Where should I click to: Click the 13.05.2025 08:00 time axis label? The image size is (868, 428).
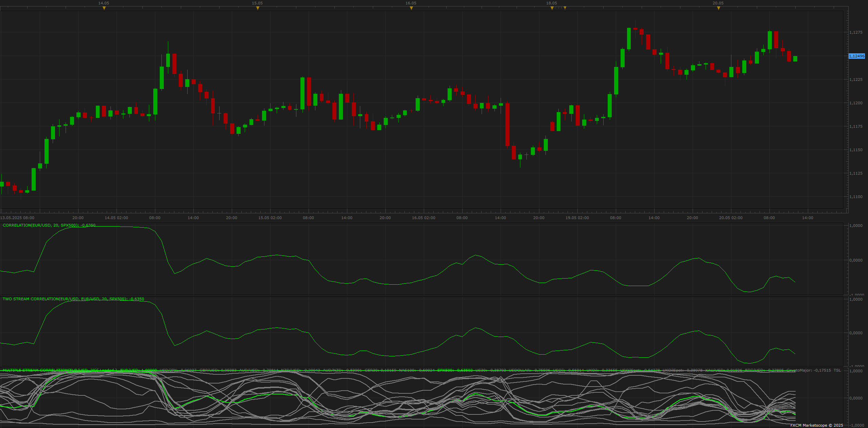[17, 218]
